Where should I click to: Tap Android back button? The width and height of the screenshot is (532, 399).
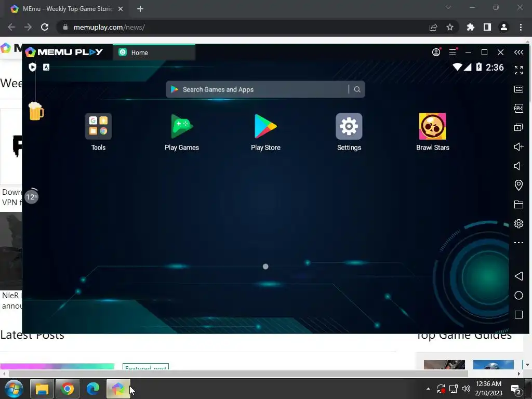pyautogui.click(x=518, y=276)
